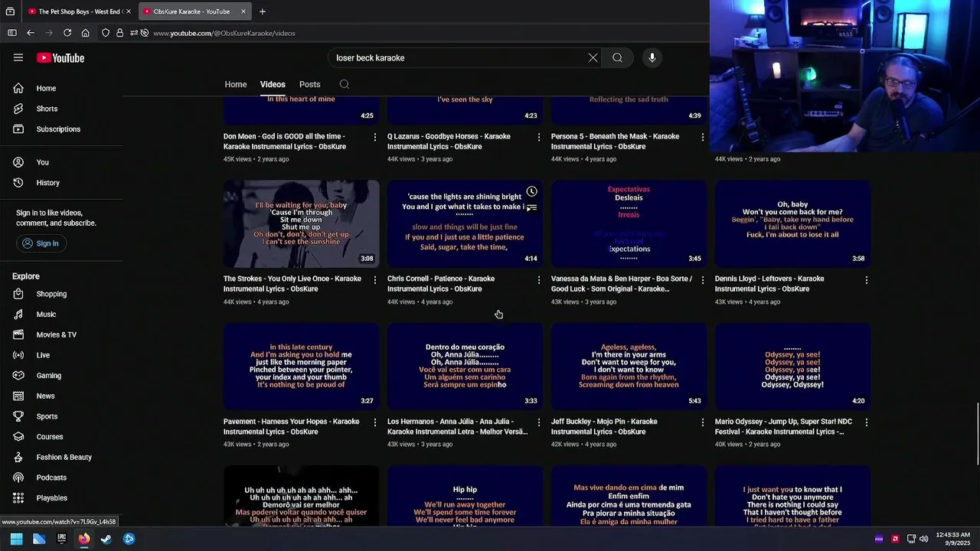Open Windows Start menu
Viewport: 980px width, 551px height.
17,539
